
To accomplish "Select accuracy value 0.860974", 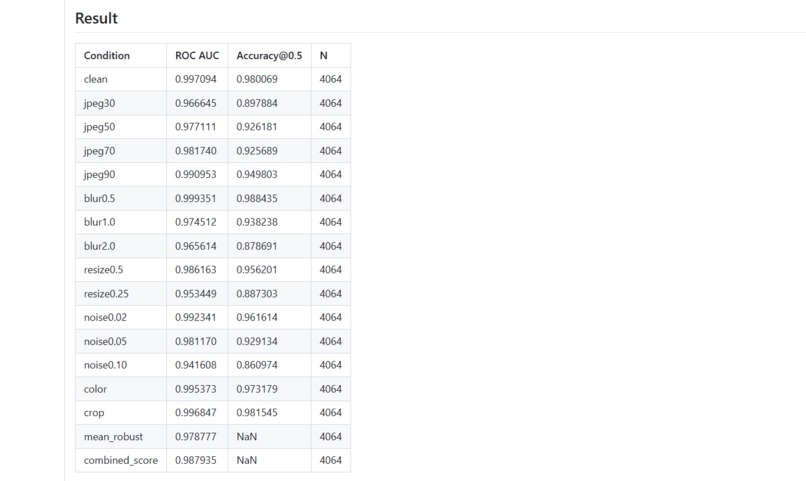I will 257,365.
